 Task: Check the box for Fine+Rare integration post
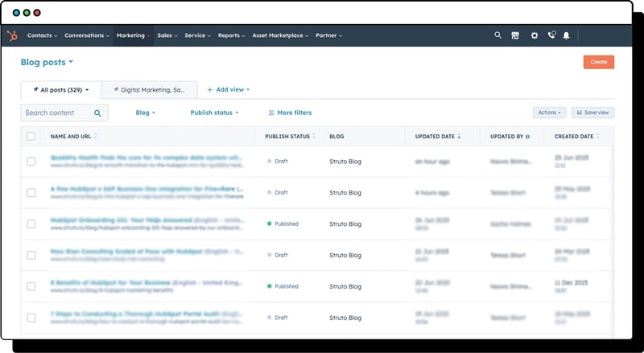point(31,193)
